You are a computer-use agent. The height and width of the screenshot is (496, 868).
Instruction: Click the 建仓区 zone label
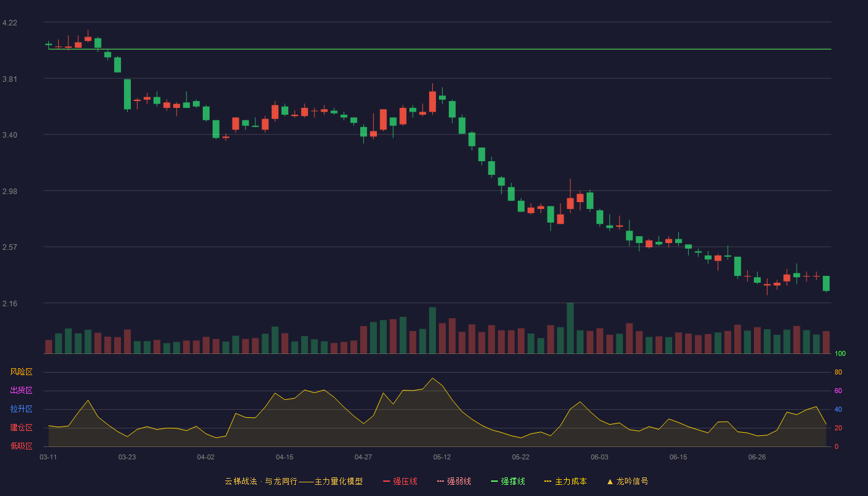pyautogui.click(x=21, y=428)
